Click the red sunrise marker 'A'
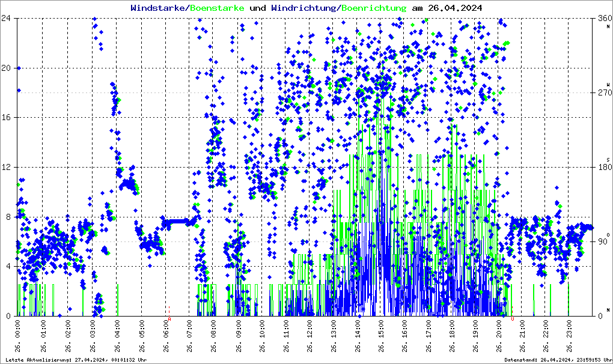Screen dimensions: 613x364 point(169,319)
